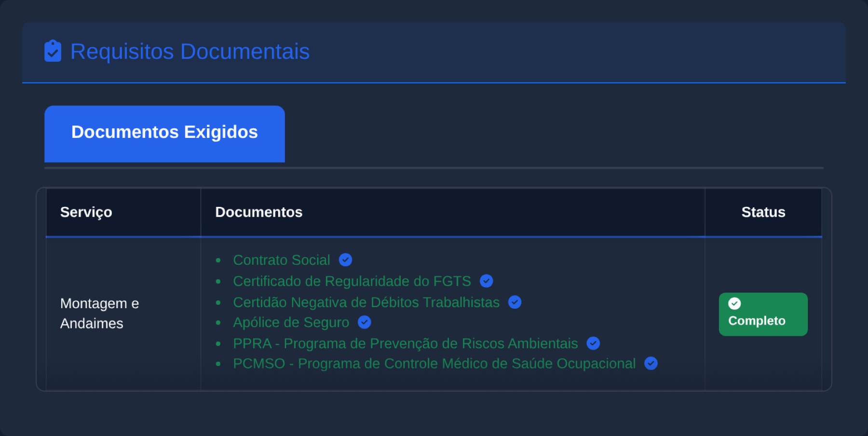Screen dimensions: 868x436
Task: Select the Requisitos Documentais heading
Action: [x=190, y=52]
